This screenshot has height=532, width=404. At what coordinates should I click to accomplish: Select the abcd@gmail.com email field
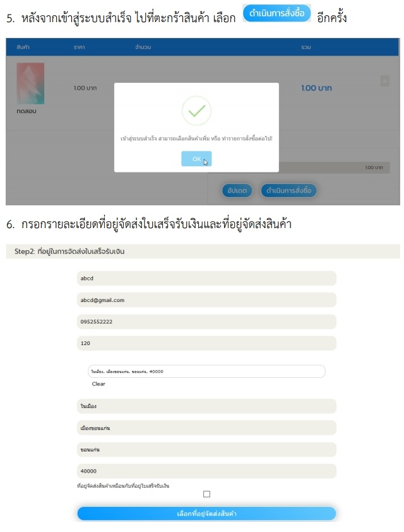(206, 300)
